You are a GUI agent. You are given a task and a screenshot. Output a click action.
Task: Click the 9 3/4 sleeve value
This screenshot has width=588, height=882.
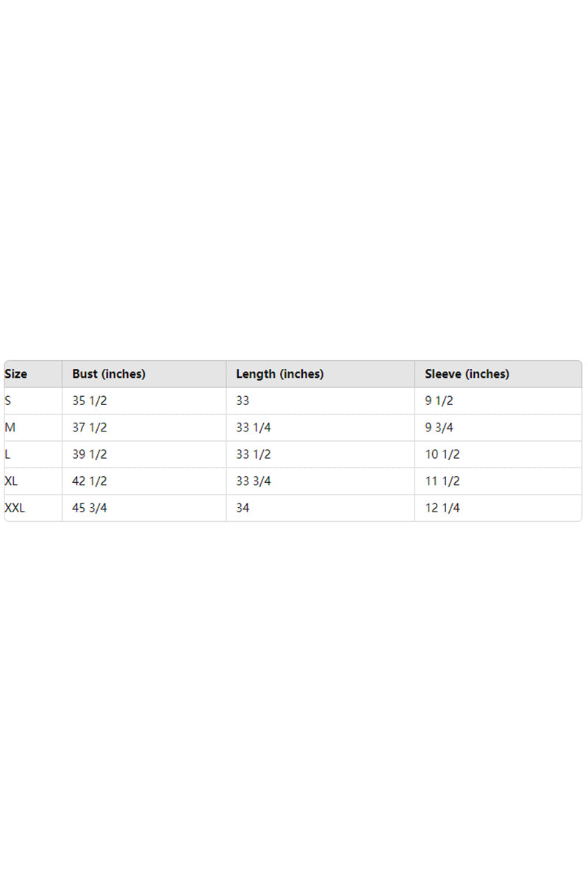(439, 428)
